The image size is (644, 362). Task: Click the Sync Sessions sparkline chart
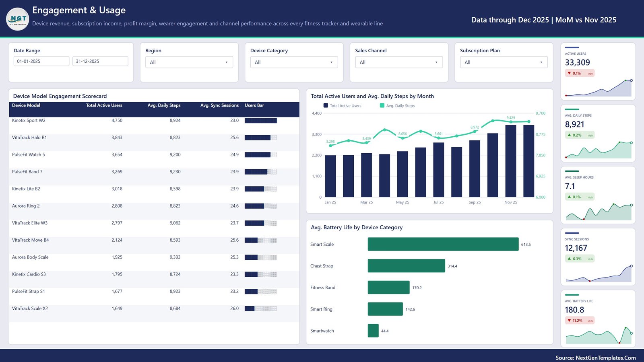point(599,274)
